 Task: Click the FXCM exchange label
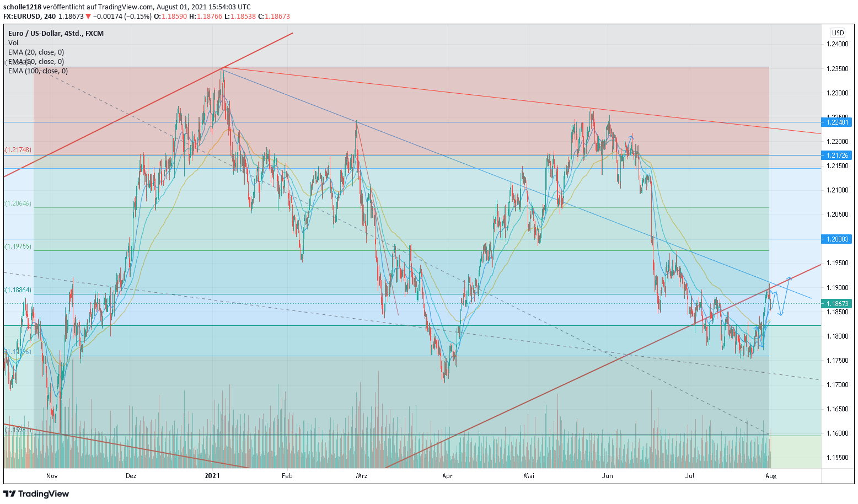click(94, 33)
